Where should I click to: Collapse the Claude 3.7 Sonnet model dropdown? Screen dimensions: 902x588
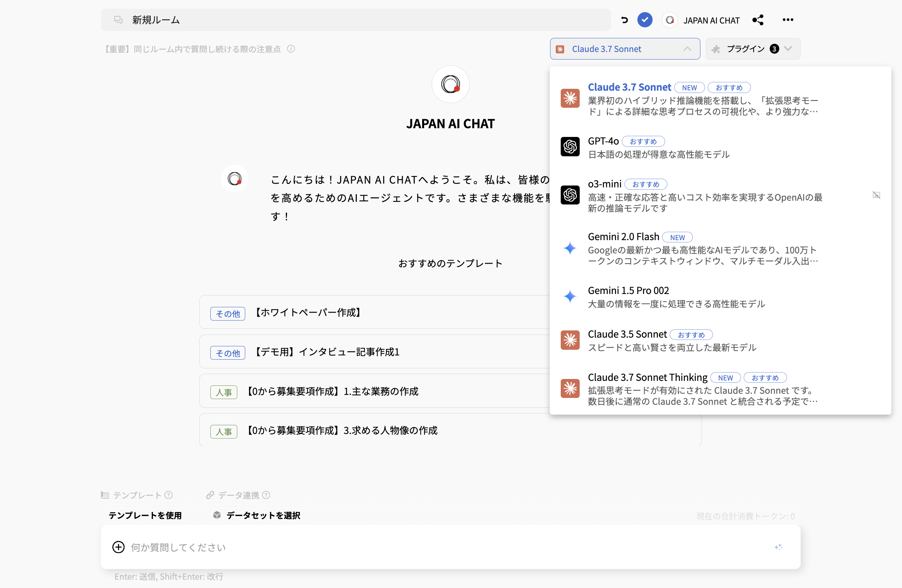tap(688, 49)
